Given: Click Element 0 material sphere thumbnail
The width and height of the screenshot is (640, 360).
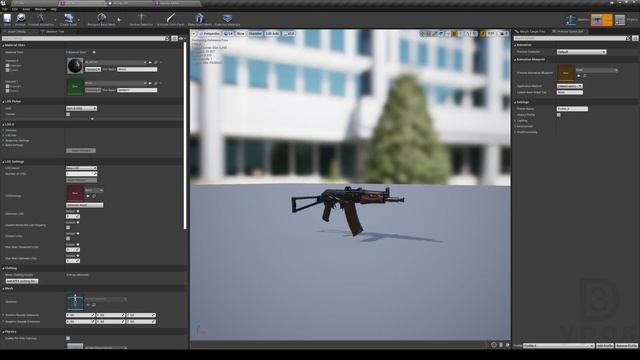Looking at the screenshot, I should point(75,66).
